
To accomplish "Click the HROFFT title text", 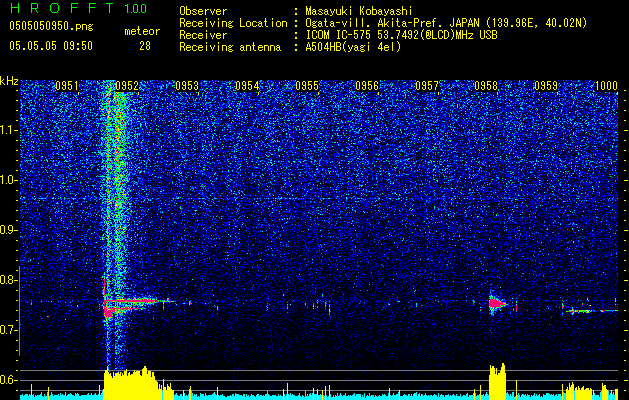I will (62, 8).
